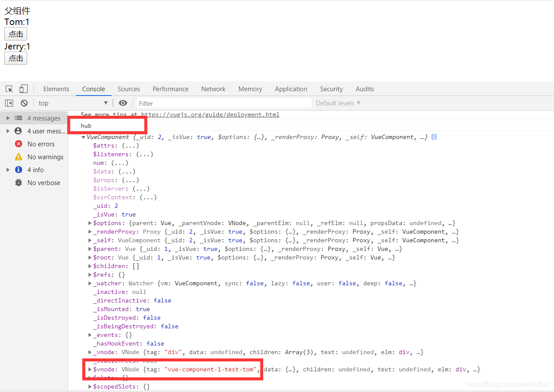Select the No warnings sidebar row
The height and width of the screenshot is (392, 554).
pos(34,157)
